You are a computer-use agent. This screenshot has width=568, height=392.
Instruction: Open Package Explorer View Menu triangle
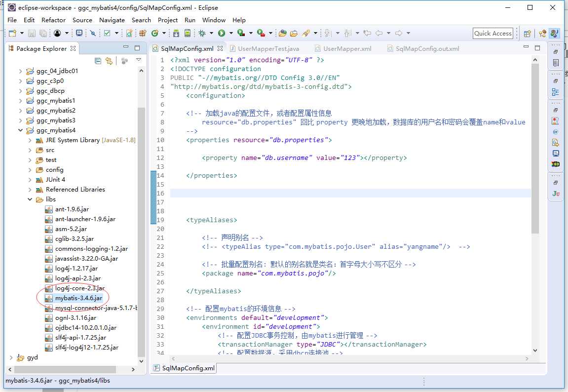138,60
